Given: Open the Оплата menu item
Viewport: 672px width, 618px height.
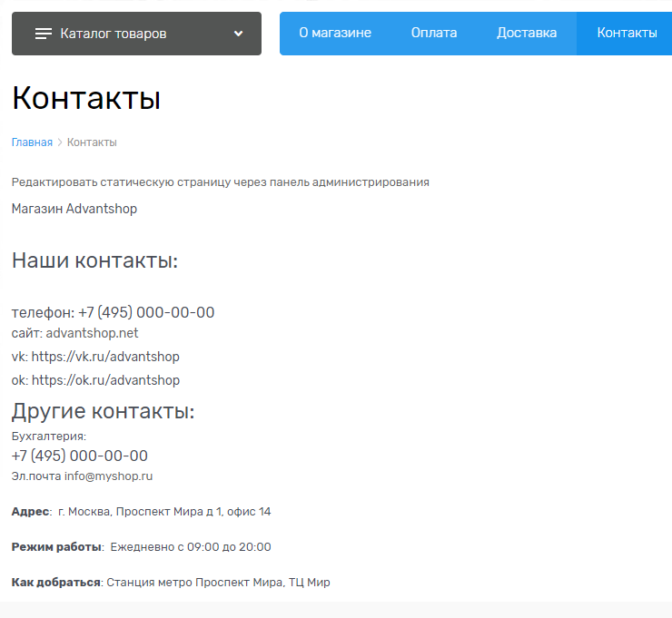Looking at the screenshot, I should pos(433,33).
